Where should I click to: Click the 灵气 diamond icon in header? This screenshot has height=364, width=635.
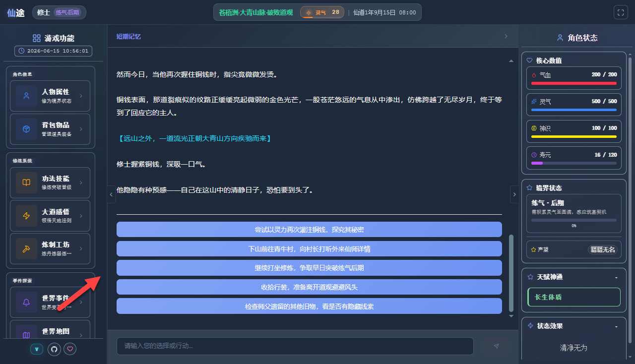pos(309,12)
